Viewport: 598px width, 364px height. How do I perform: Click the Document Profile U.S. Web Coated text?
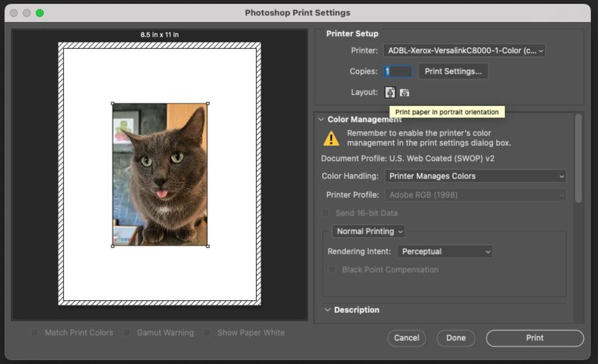point(408,158)
